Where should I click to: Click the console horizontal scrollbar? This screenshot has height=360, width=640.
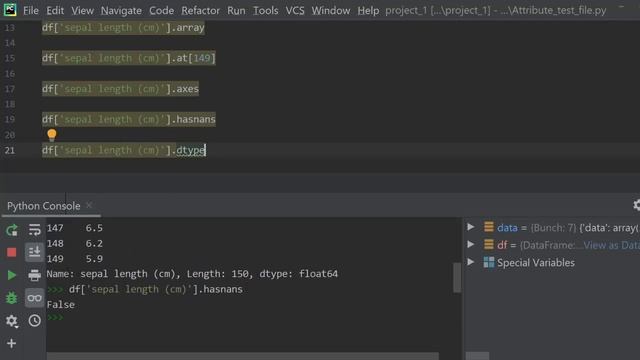coord(242,356)
